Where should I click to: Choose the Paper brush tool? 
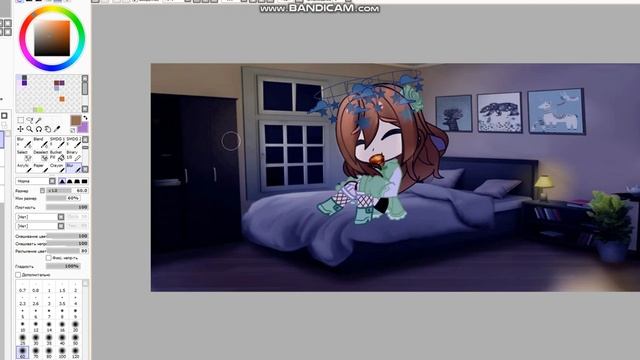click(41, 168)
